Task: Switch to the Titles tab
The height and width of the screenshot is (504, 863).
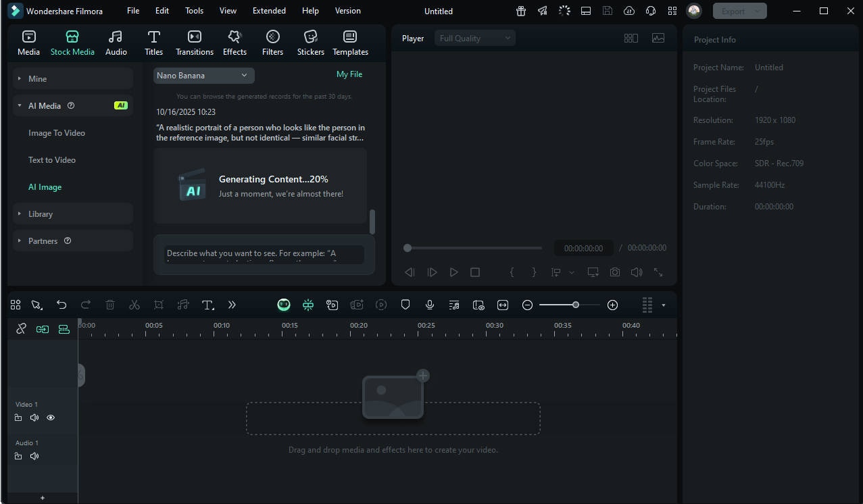Action: [x=154, y=43]
